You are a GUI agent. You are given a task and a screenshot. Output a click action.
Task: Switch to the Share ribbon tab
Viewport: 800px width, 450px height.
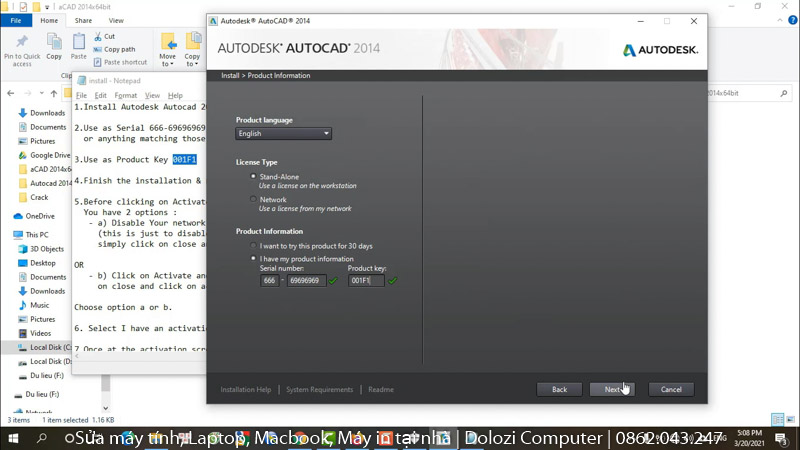[x=84, y=20]
